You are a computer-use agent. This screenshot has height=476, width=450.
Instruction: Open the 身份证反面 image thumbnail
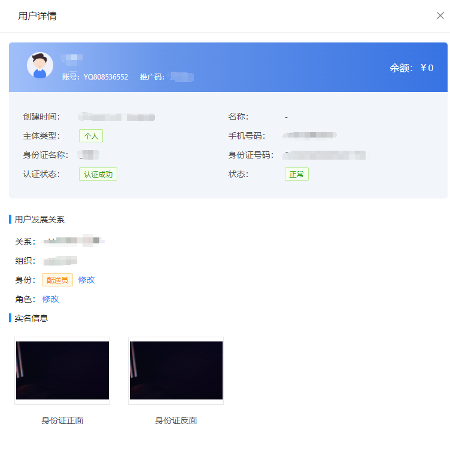[x=176, y=370]
